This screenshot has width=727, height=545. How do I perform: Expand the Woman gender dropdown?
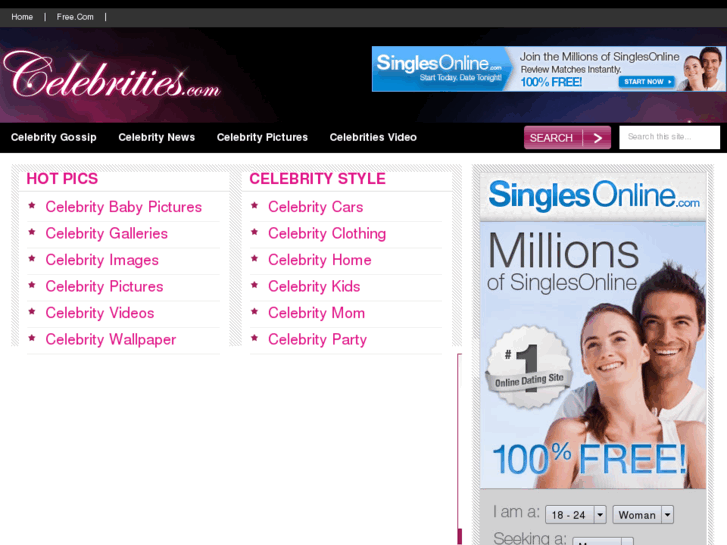(643, 515)
